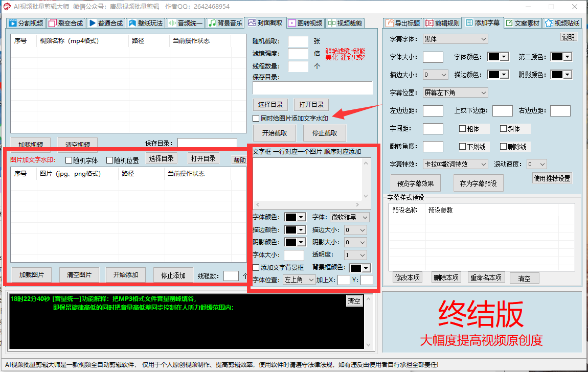588x372 pixels.
Task: Click the 删除本项 button
Action: (x=446, y=277)
